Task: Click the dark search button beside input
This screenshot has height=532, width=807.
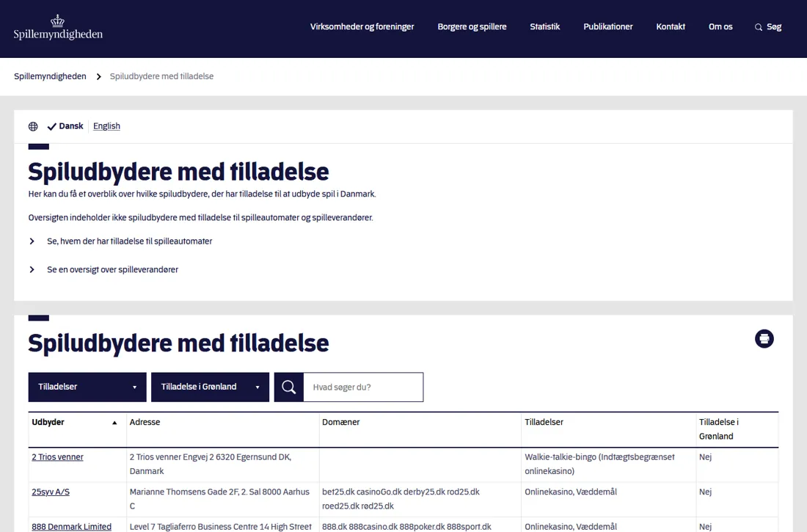Action: 289,387
